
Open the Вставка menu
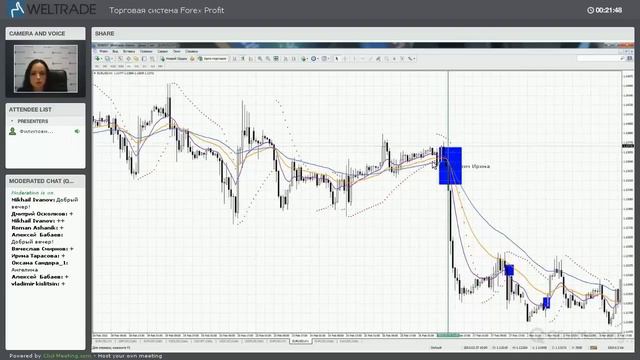coord(129,51)
